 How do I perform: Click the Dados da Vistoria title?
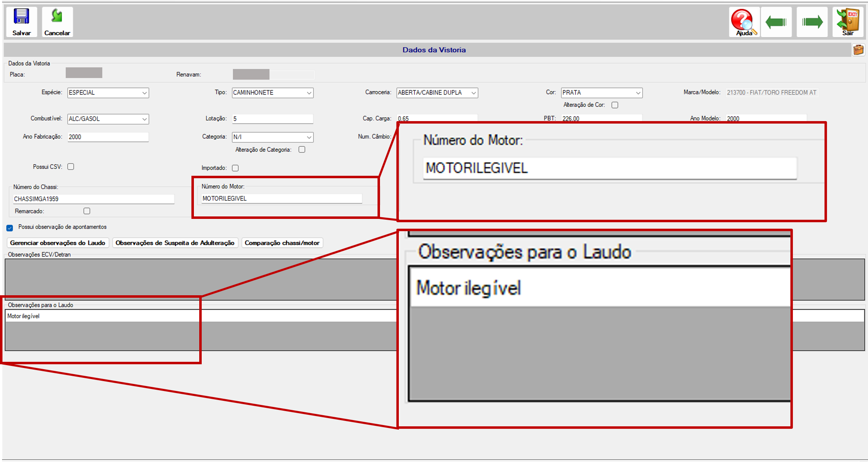pyautogui.click(x=434, y=50)
